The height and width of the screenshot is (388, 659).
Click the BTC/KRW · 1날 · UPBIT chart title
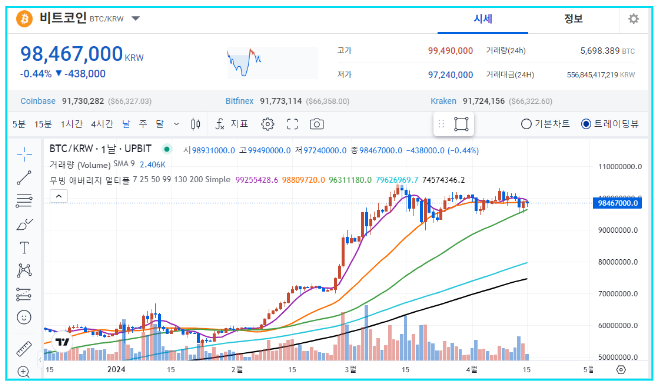click(x=100, y=149)
